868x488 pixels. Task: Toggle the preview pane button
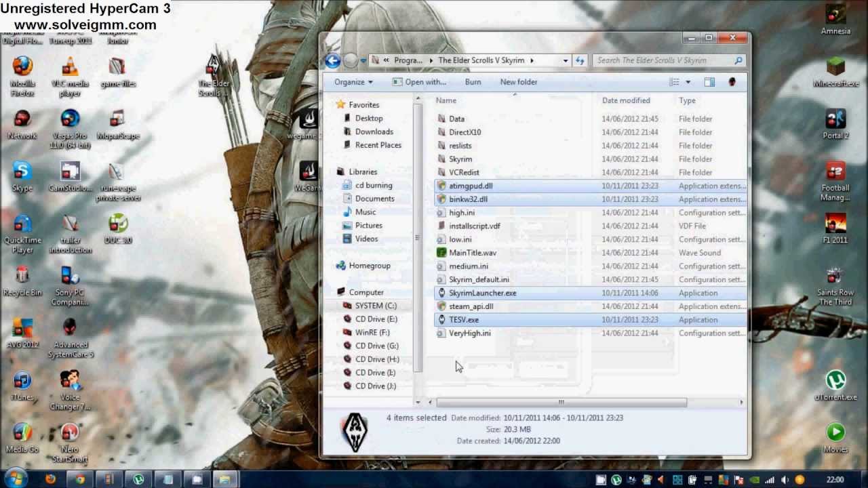click(709, 82)
